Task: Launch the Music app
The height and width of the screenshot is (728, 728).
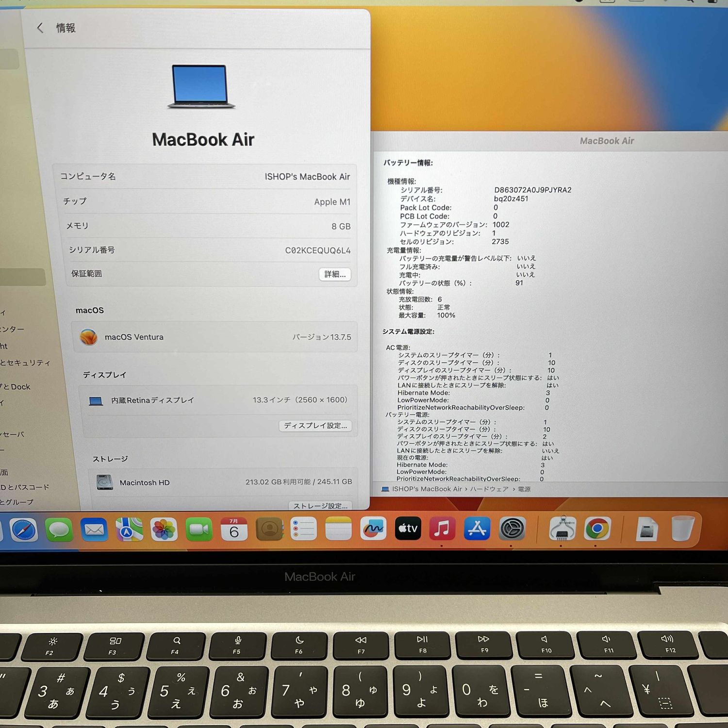Action: (442, 529)
